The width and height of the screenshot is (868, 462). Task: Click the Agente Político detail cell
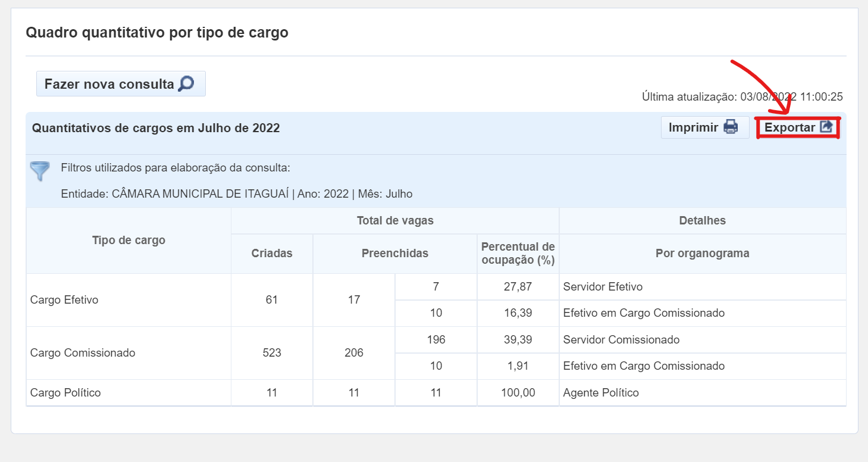601,393
